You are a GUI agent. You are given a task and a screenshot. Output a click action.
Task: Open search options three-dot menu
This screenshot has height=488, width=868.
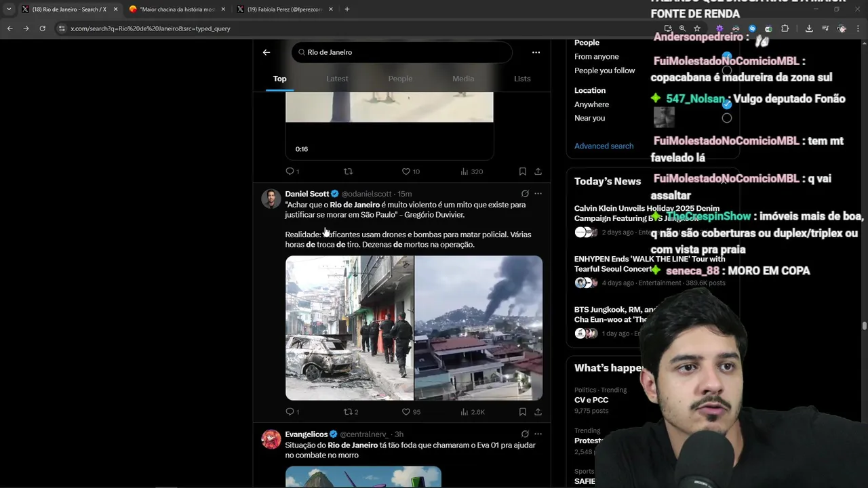pos(536,52)
